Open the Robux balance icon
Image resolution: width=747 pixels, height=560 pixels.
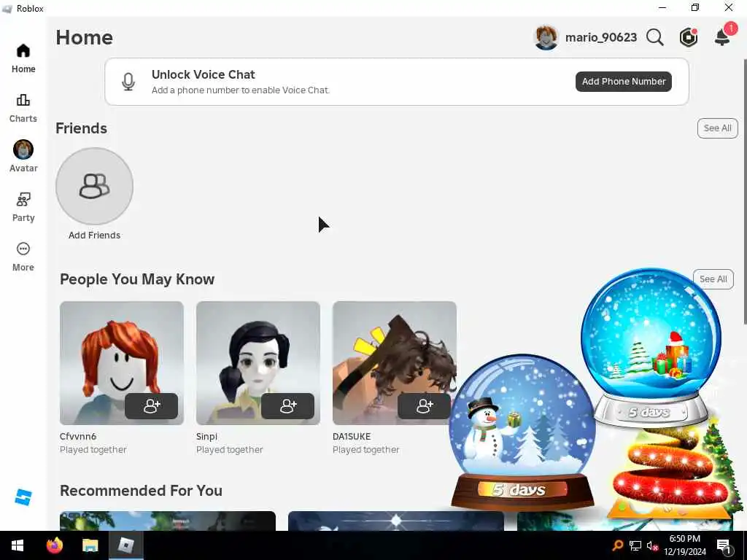tap(689, 37)
